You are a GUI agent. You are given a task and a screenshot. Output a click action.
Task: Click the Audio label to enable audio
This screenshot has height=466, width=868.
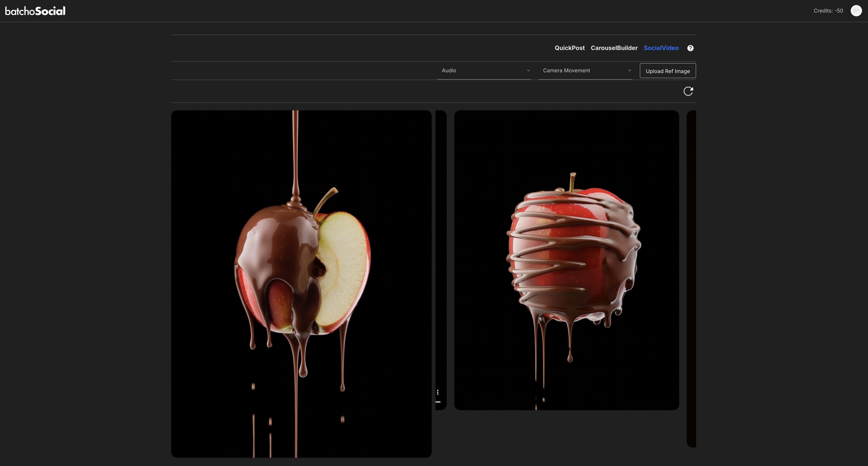tap(449, 70)
